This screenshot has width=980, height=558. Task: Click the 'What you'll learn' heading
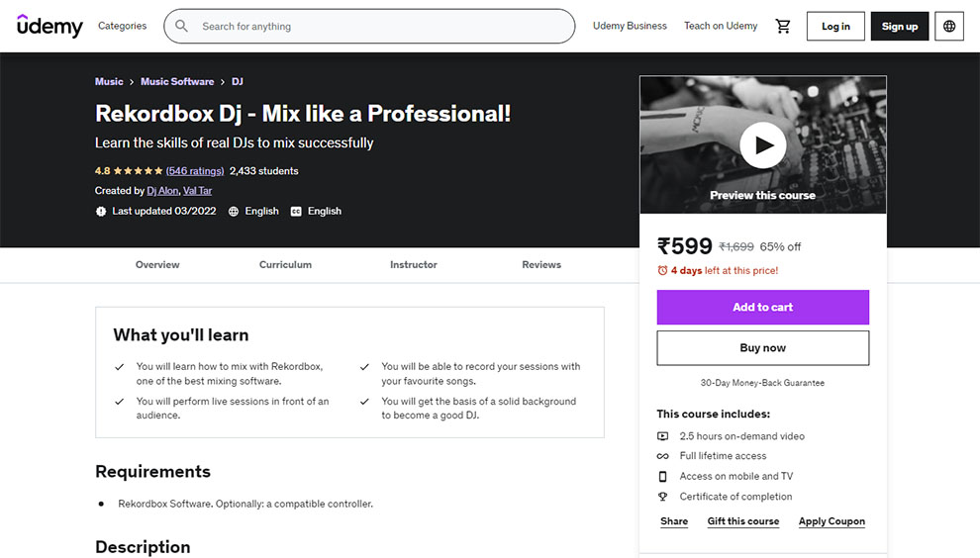pos(180,335)
